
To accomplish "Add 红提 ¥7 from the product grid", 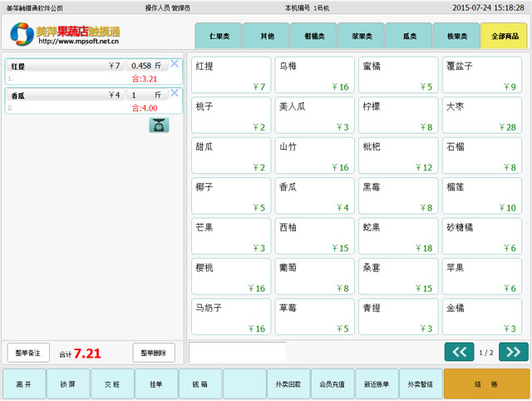I will point(231,75).
